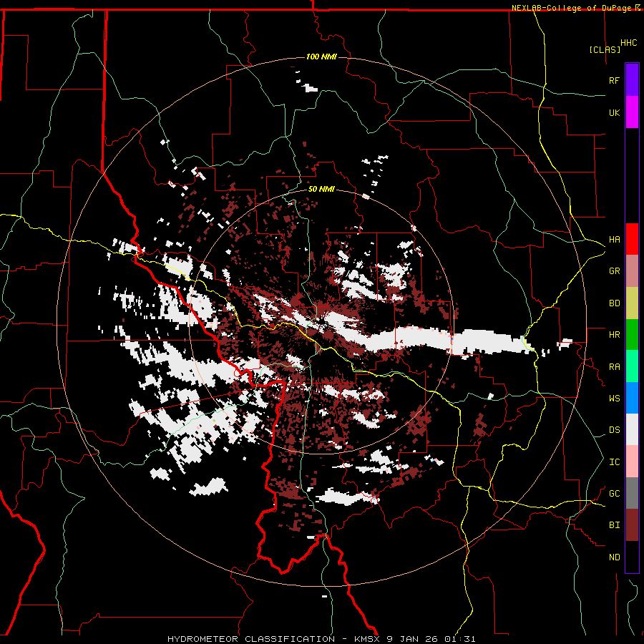This screenshot has height=644, width=644.
Task: Choose the DS white legend swatch
Action: (632, 429)
